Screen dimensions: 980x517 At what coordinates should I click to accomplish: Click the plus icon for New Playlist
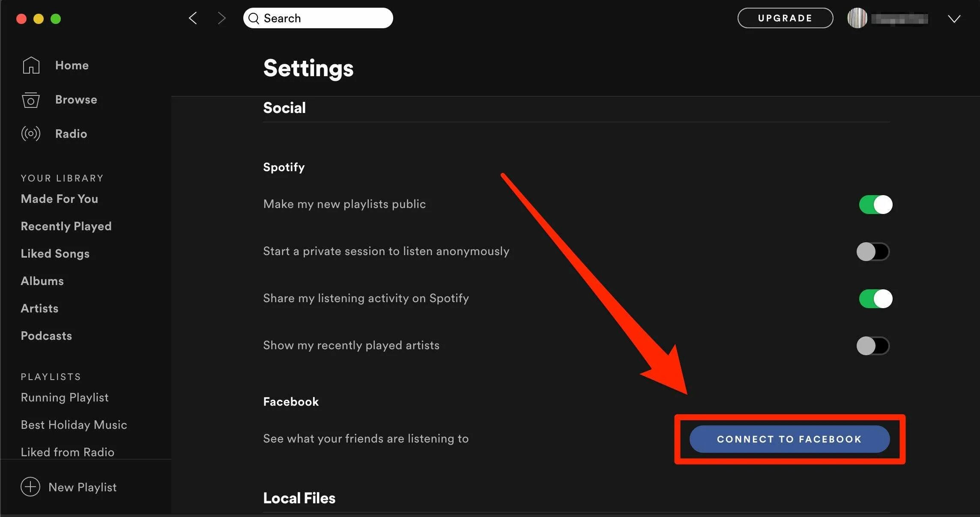click(30, 487)
